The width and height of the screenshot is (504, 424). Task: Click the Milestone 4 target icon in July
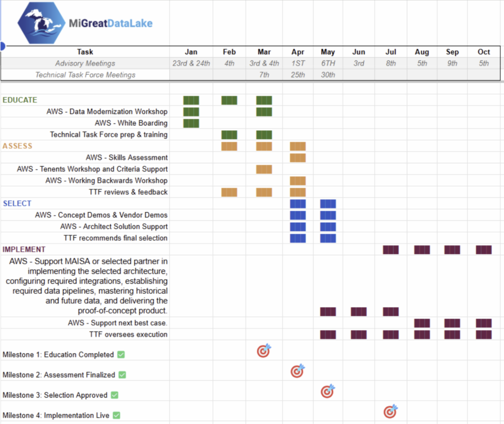click(x=390, y=411)
